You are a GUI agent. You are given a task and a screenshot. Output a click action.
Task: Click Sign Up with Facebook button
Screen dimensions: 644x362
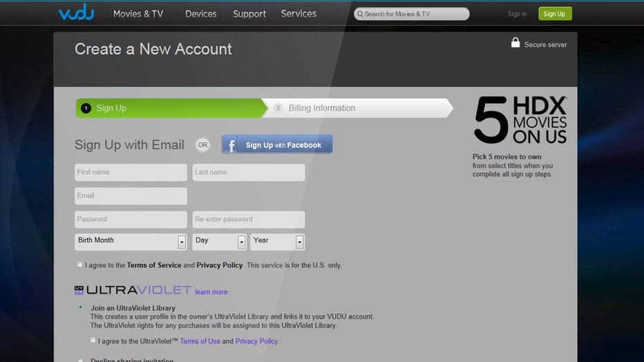pos(277,144)
